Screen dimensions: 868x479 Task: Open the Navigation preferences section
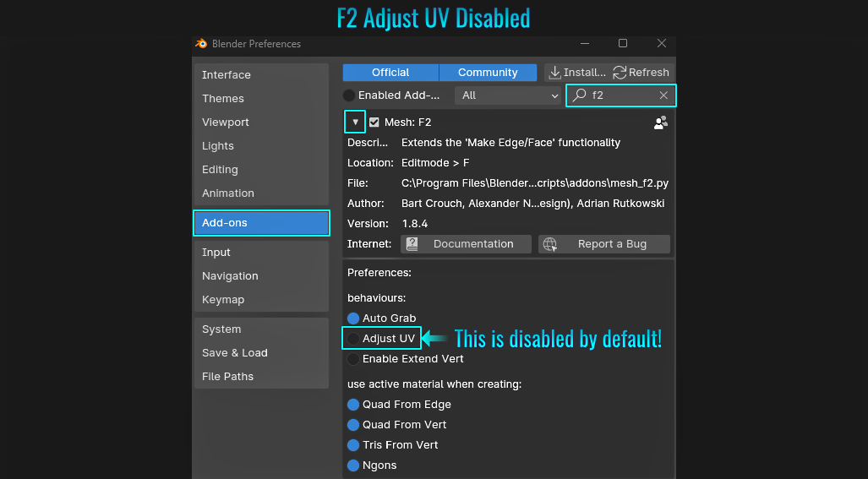tap(261, 276)
